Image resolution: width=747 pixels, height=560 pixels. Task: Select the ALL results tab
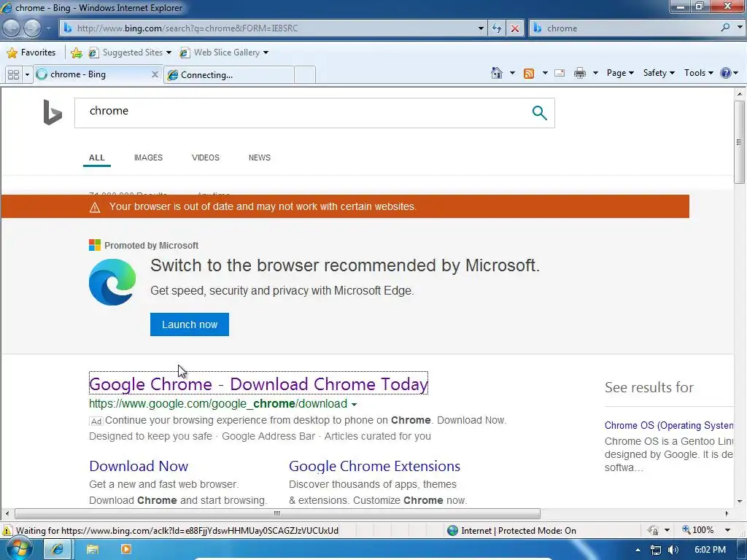click(x=97, y=157)
